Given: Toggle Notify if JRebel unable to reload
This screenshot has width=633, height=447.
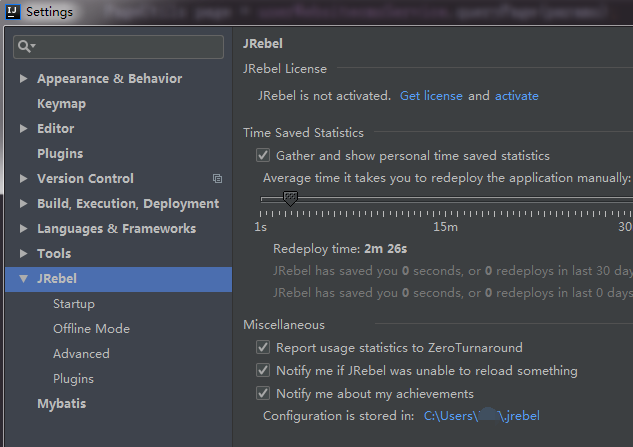Looking at the screenshot, I should pyautogui.click(x=263, y=371).
